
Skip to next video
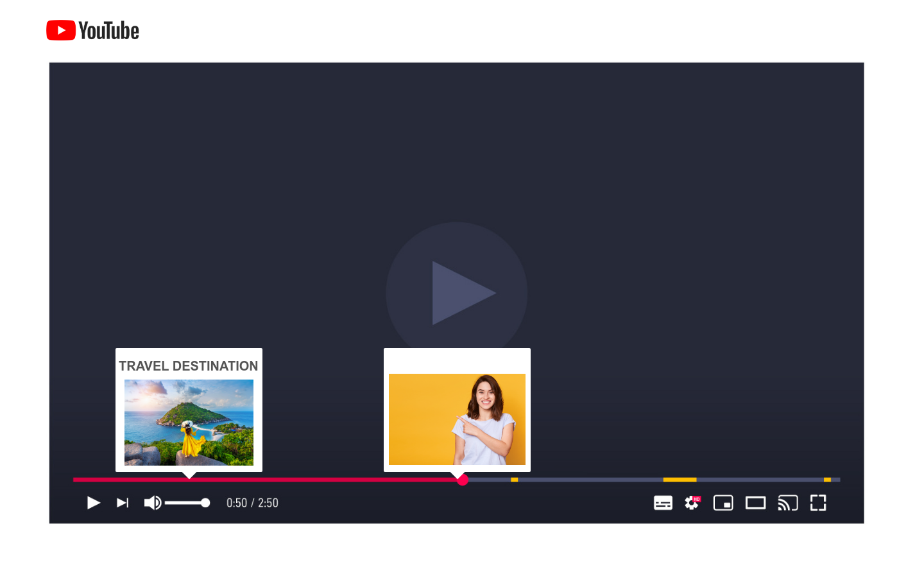pos(123,503)
